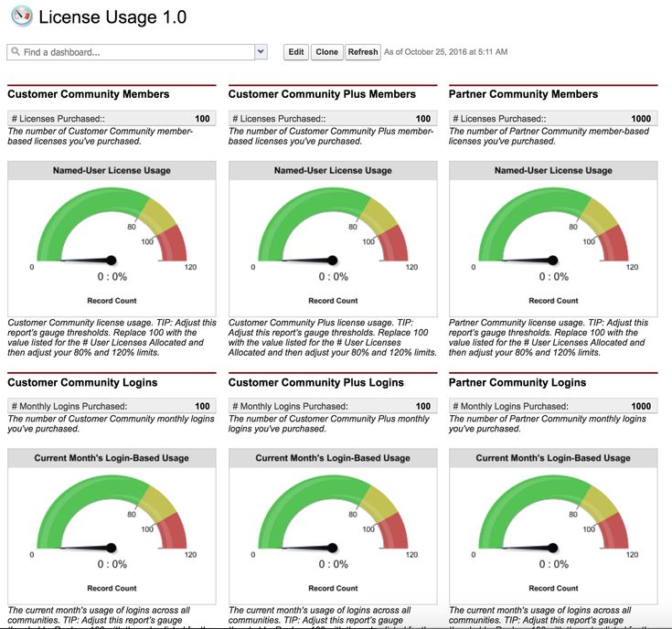Click # Licenses Purchased row under Customer Community Members
Viewport: 672px width, 629px height.
(112, 118)
